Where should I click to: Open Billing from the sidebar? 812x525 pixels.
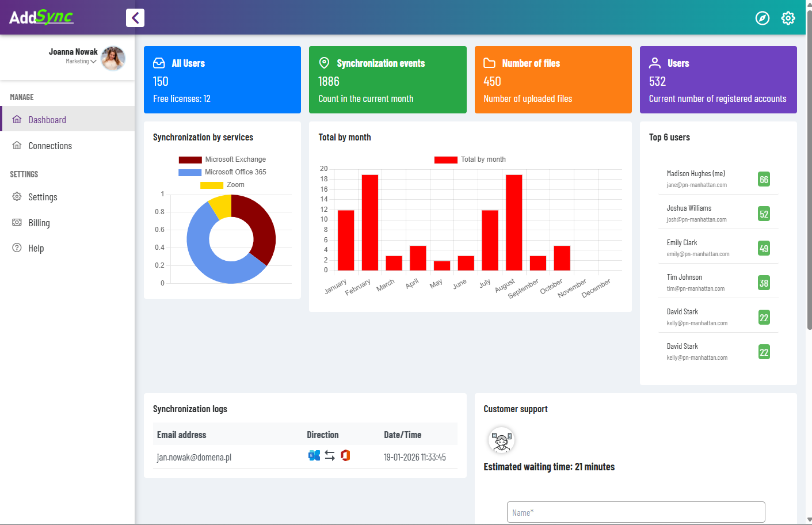pyautogui.click(x=39, y=223)
